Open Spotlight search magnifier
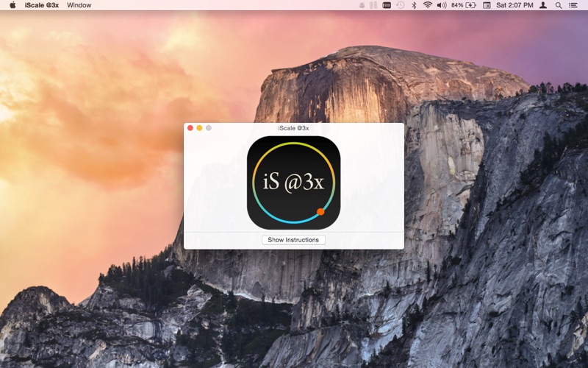 pyautogui.click(x=559, y=5)
